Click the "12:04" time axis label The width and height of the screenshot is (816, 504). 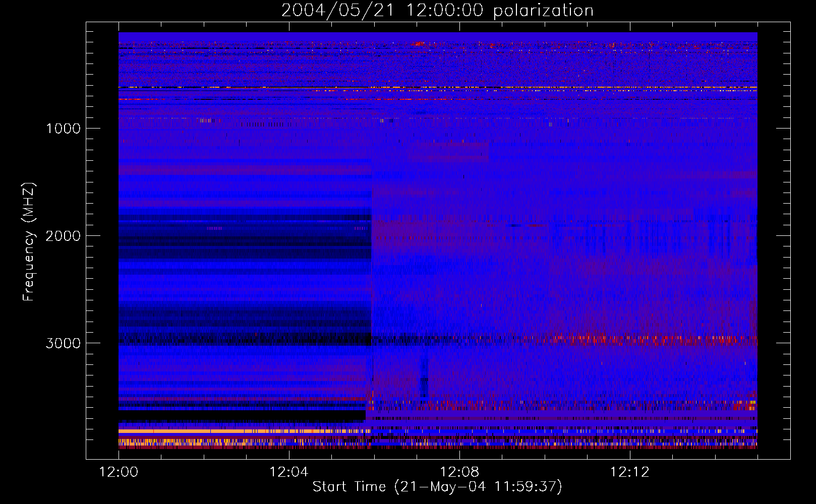[x=289, y=472]
